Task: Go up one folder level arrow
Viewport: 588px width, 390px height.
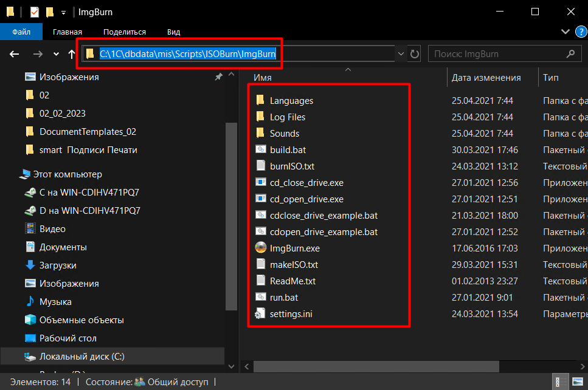Action: click(x=72, y=54)
